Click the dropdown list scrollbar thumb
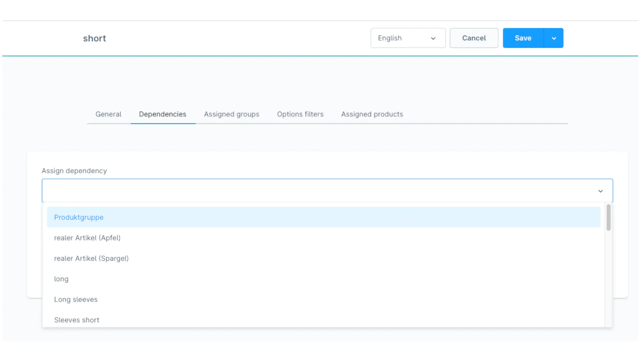The height and width of the screenshot is (362, 644). (608, 218)
